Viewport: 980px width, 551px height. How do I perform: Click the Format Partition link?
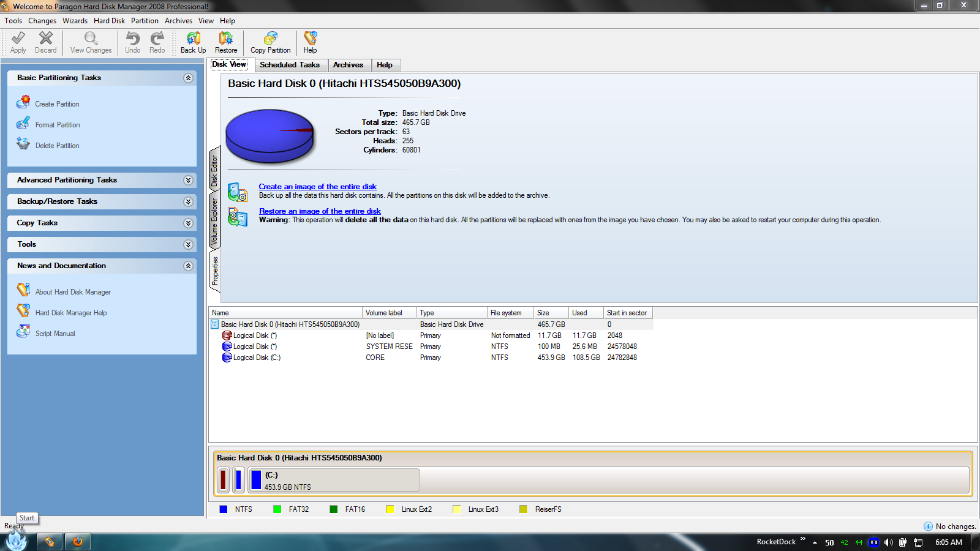(58, 125)
